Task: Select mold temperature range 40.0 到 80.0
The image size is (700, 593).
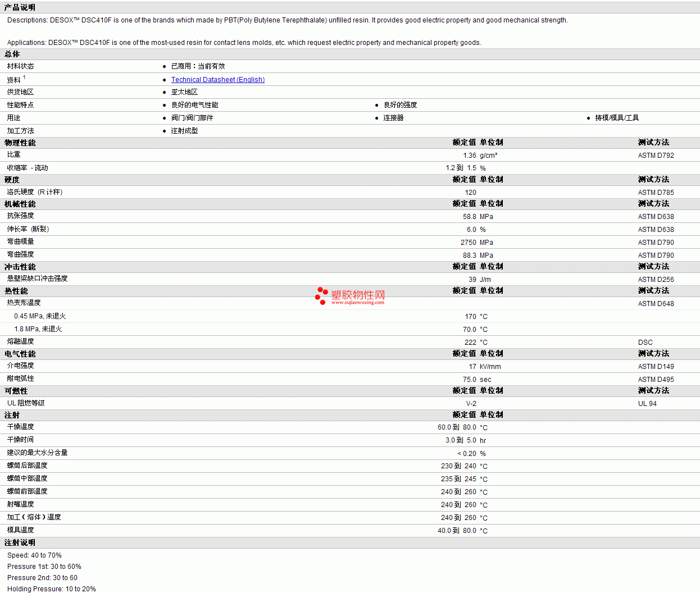Action: pyautogui.click(x=457, y=531)
